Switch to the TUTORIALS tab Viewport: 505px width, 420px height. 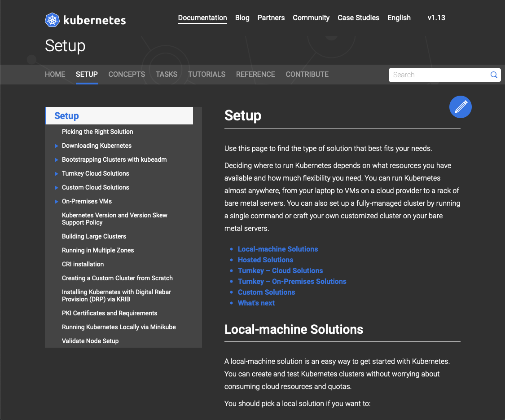[206, 74]
